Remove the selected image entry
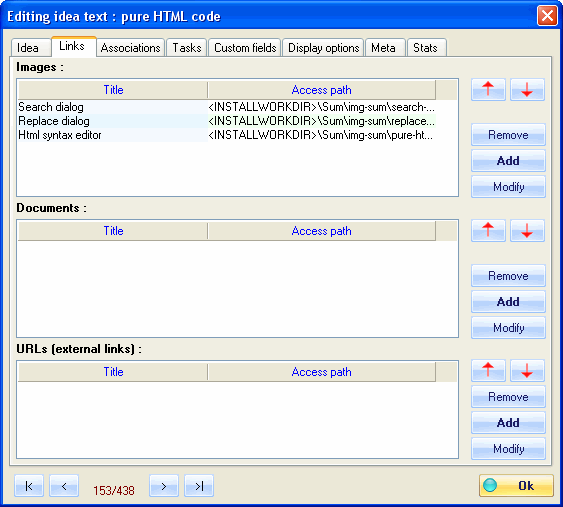 tap(508, 135)
